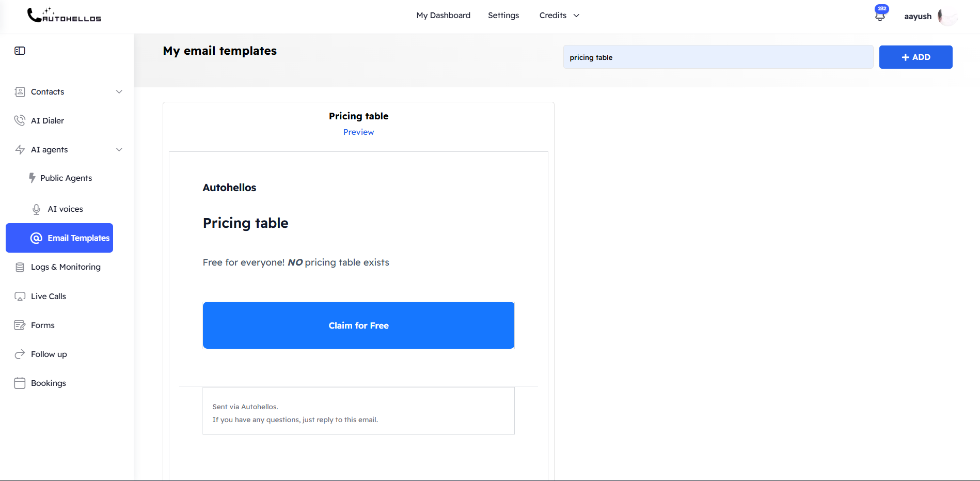This screenshot has width=980, height=481.
Task: Click the Pricing table card title
Action: [x=358, y=116]
